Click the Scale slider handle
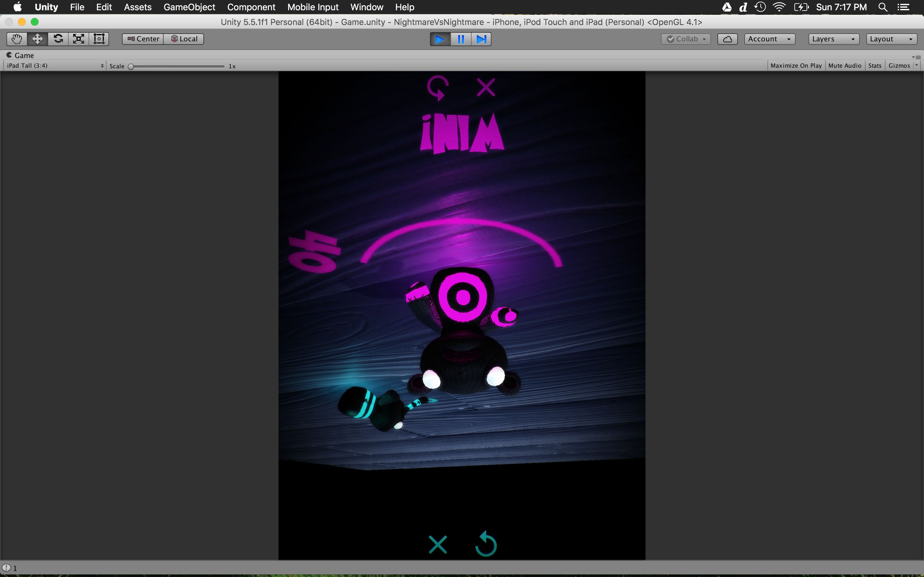The image size is (924, 577). coord(131,66)
